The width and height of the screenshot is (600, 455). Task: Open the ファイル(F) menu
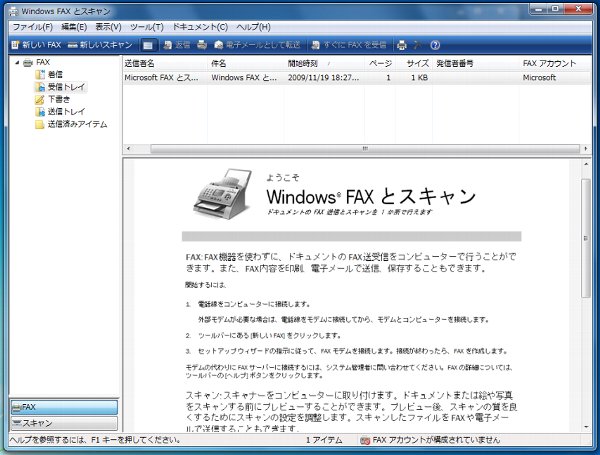tap(33, 27)
